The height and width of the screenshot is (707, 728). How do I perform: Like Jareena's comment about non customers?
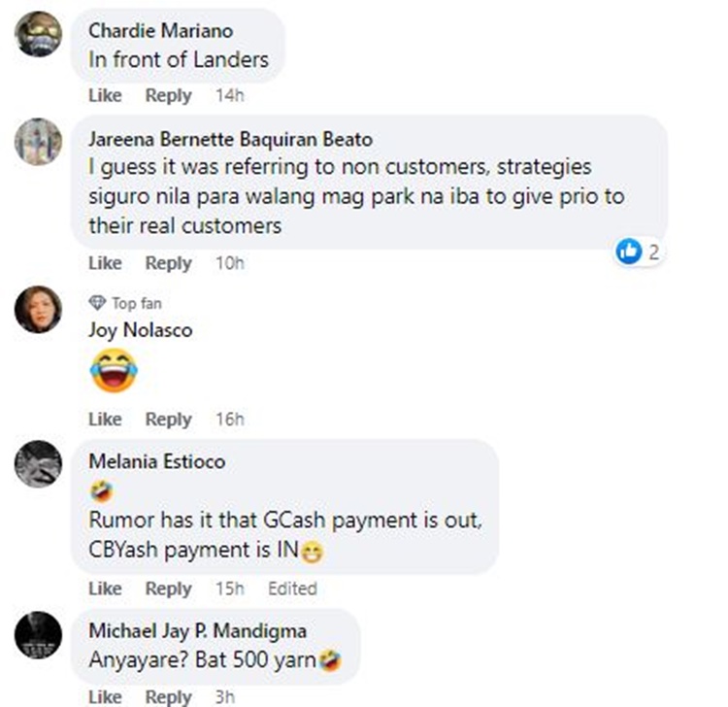106,263
